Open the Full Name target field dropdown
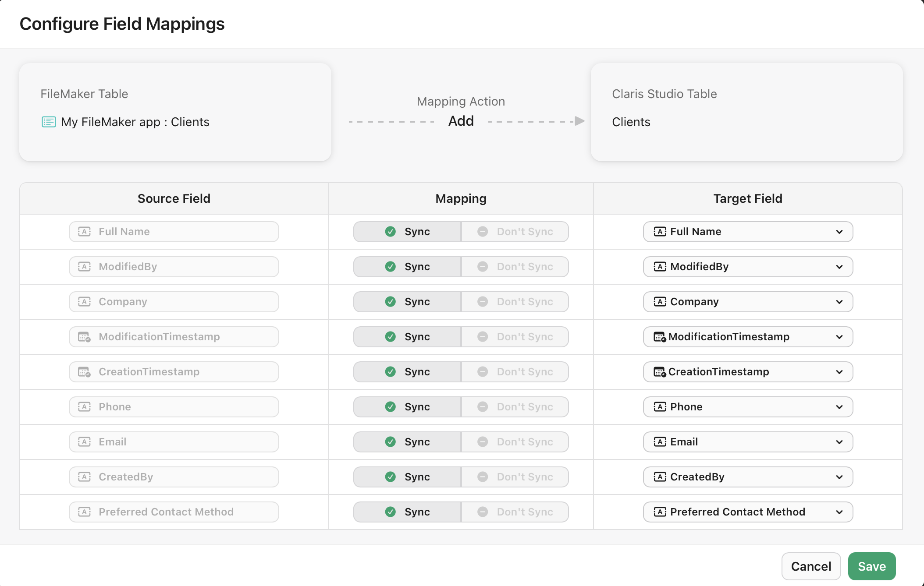This screenshot has height=586, width=924. (839, 232)
